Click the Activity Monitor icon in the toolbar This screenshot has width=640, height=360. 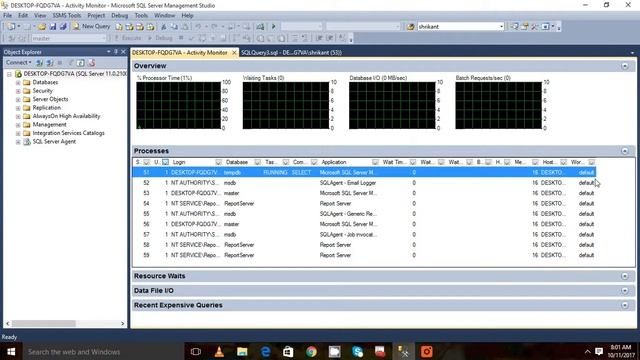tap(260, 27)
